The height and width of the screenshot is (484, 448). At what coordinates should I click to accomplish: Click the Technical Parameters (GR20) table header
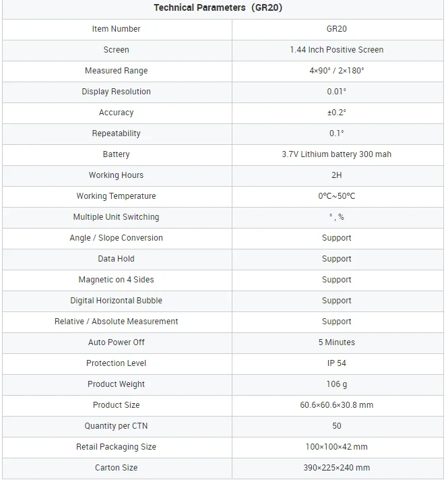click(222, 8)
